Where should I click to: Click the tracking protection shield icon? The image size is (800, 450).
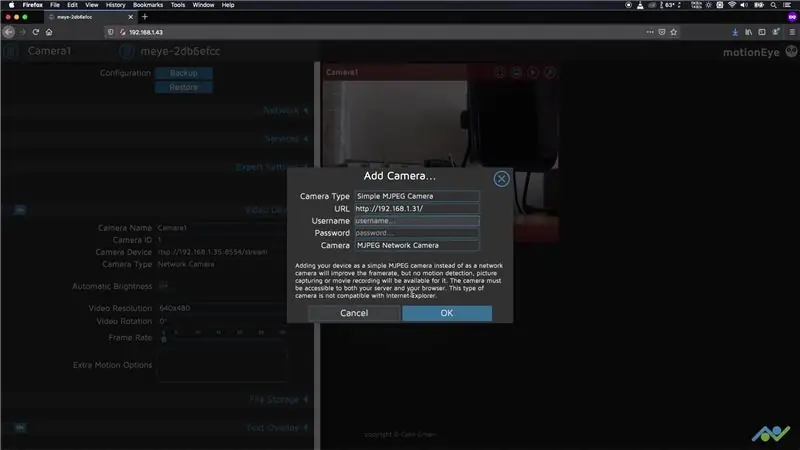110,32
